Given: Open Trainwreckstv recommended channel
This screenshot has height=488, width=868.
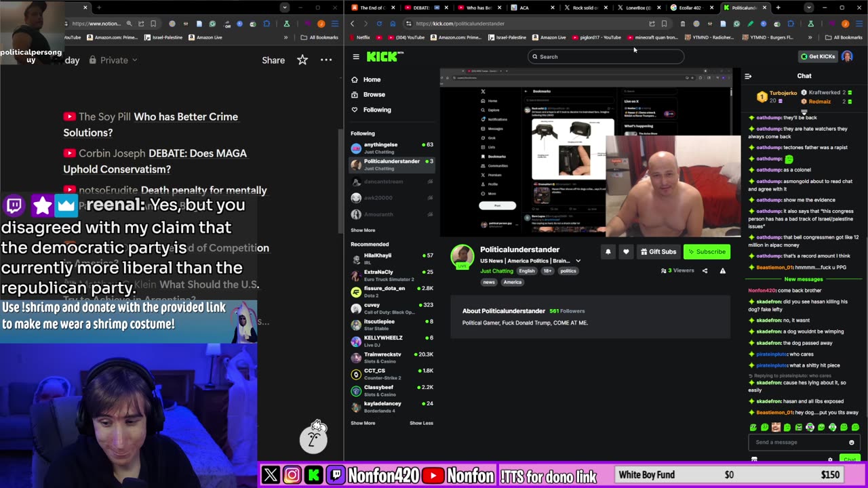Looking at the screenshot, I should [391, 357].
